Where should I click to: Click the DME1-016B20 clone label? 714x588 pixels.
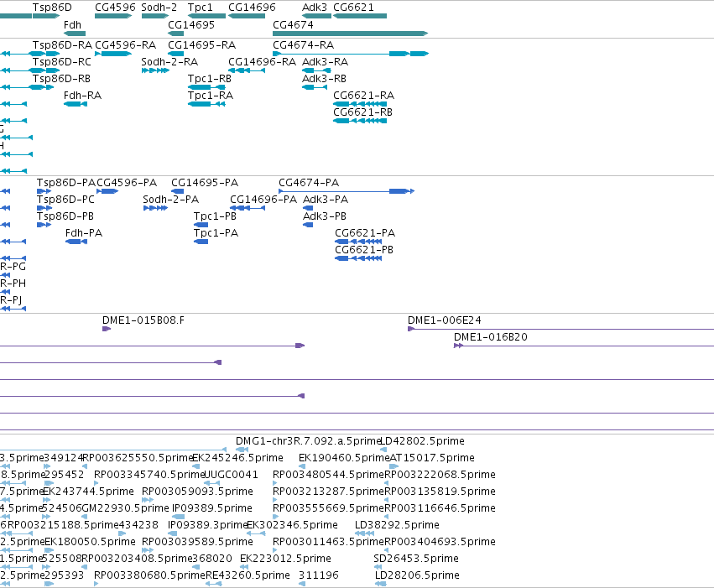click(491, 337)
